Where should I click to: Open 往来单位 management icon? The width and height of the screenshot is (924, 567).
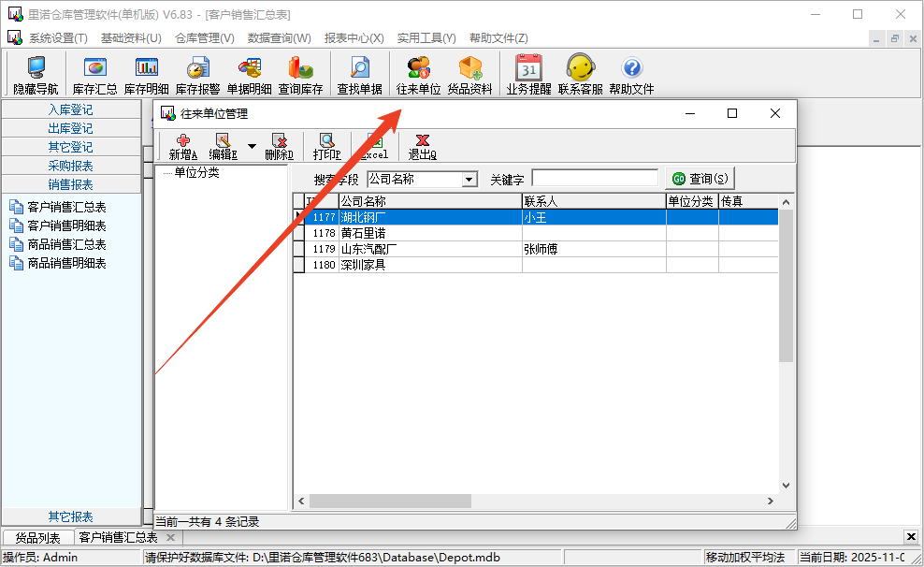click(418, 73)
